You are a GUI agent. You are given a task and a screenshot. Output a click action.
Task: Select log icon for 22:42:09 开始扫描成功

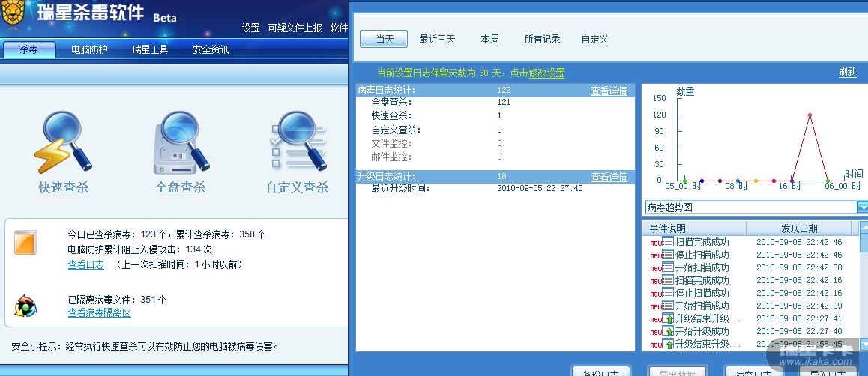pos(668,306)
